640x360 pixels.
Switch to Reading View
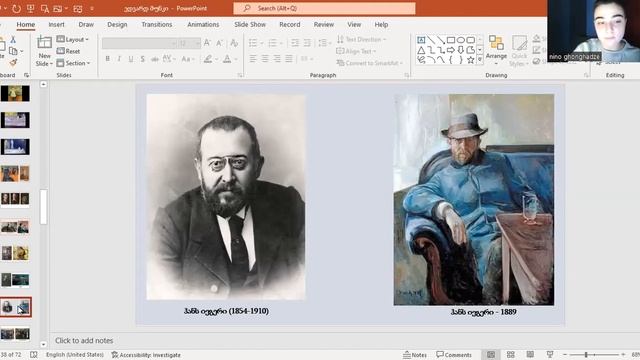point(530,355)
